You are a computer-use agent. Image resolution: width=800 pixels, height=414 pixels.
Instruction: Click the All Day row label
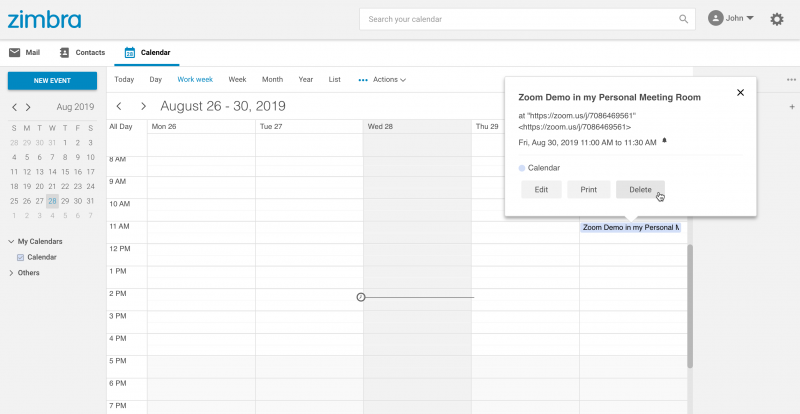coord(120,127)
